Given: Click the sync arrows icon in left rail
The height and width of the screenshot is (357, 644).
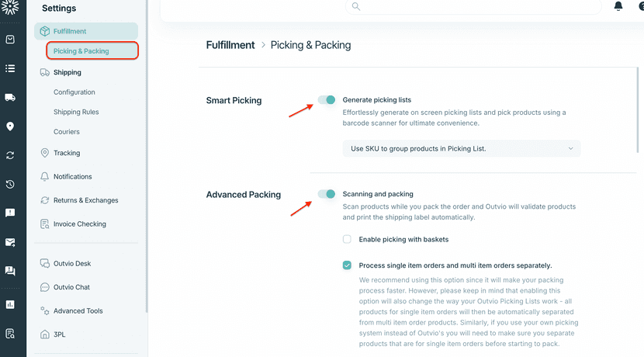Looking at the screenshot, I should tap(10, 155).
